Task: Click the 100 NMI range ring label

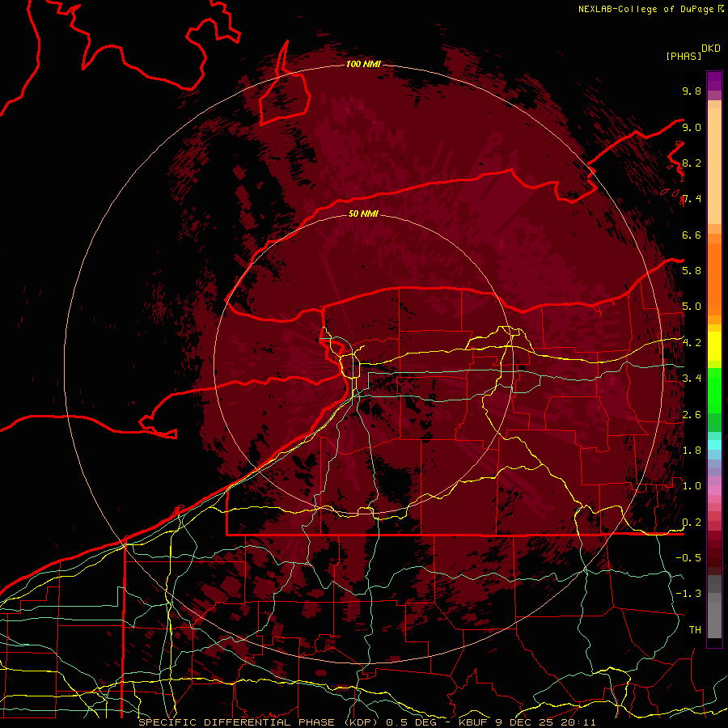Action: (x=363, y=64)
